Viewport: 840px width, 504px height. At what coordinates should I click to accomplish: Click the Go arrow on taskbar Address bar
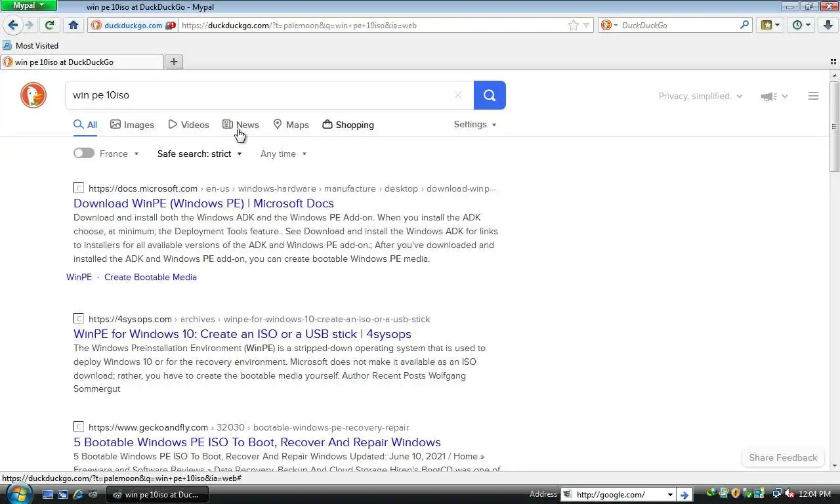[x=684, y=494]
